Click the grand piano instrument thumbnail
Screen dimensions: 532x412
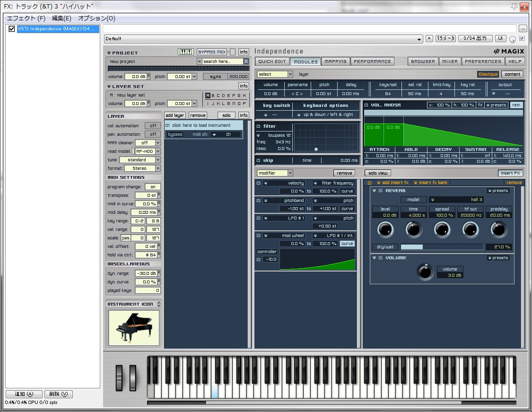point(134,328)
